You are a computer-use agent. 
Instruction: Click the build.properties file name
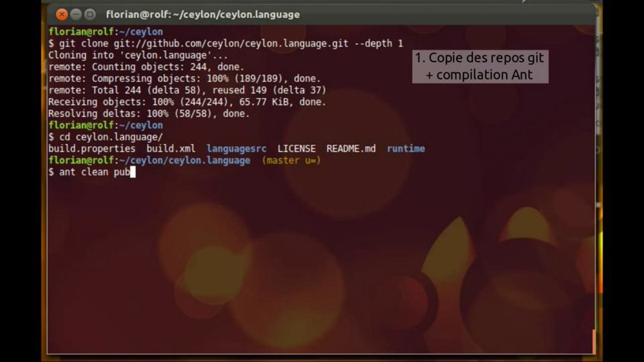[92, 149]
